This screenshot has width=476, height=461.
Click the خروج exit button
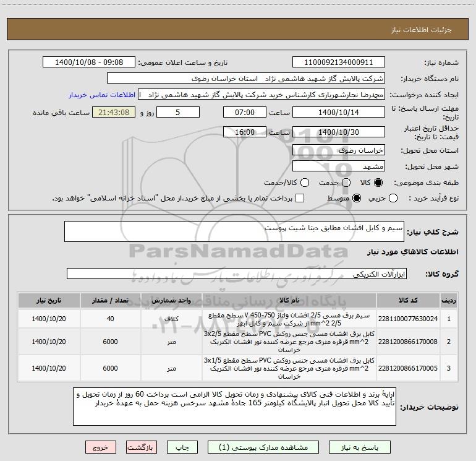tap(101, 447)
